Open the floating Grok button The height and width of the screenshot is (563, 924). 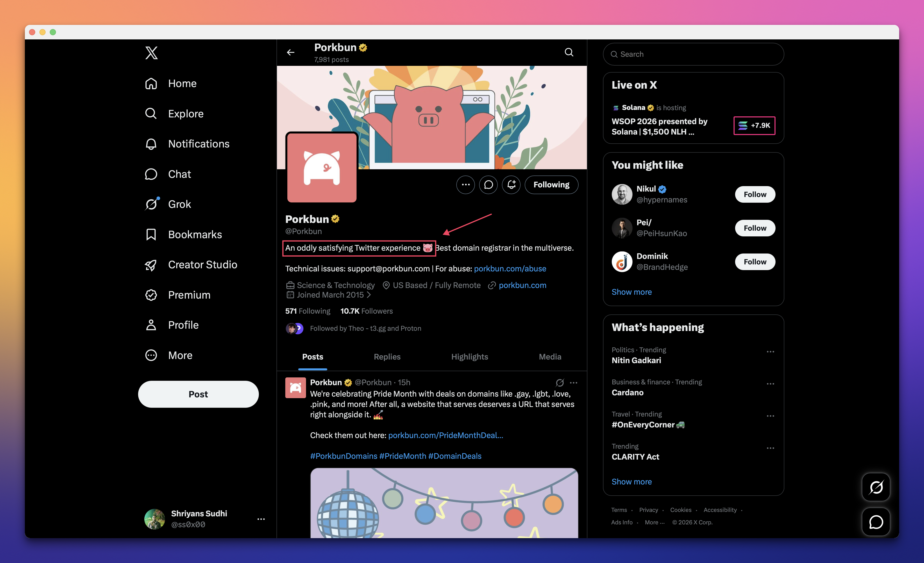pyautogui.click(x=876, y=487)
